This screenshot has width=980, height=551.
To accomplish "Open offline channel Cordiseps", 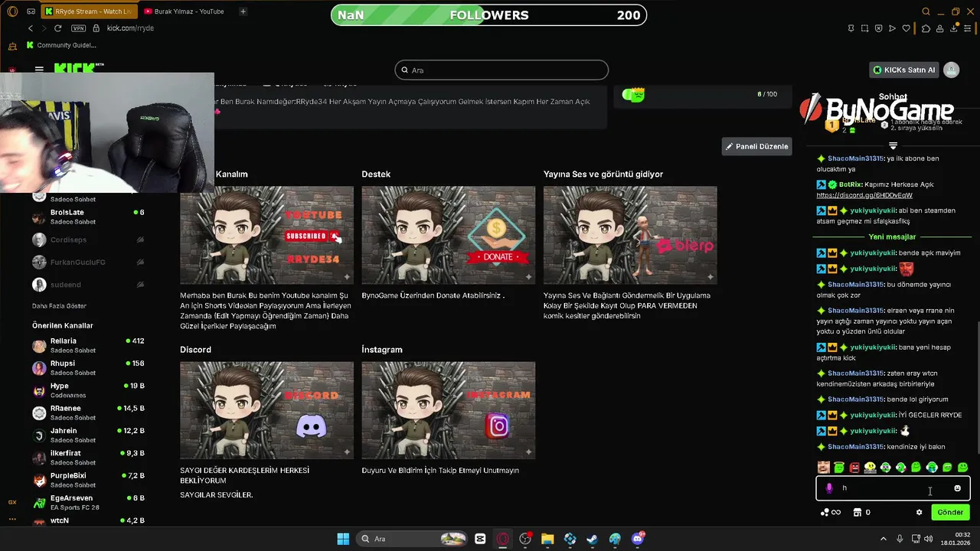I will click(88, 240).
